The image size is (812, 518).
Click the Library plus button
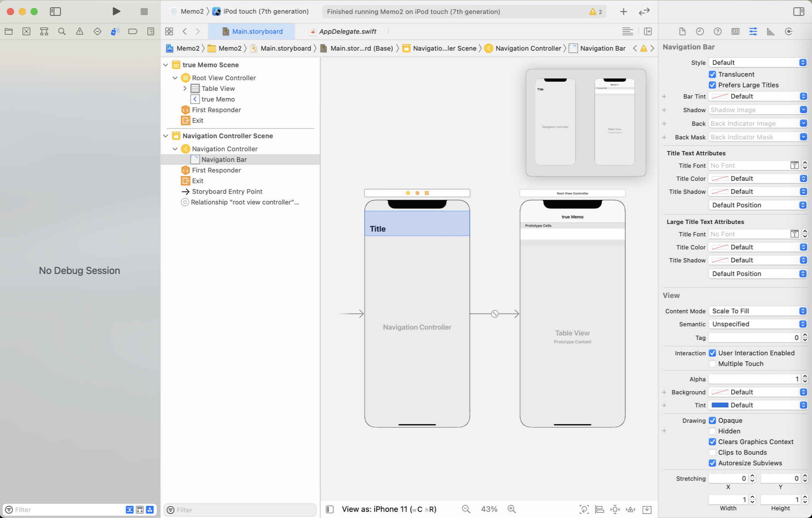623,11
